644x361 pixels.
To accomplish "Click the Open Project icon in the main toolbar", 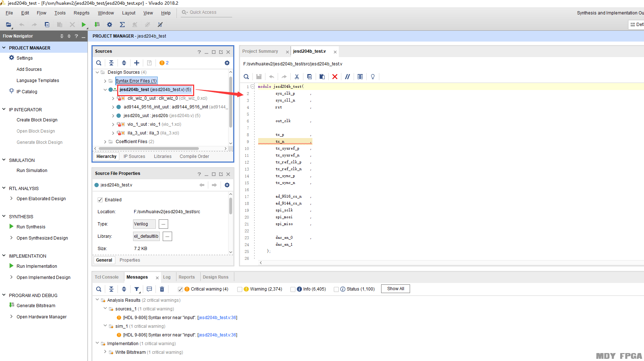I will click(x=9, y=25).
